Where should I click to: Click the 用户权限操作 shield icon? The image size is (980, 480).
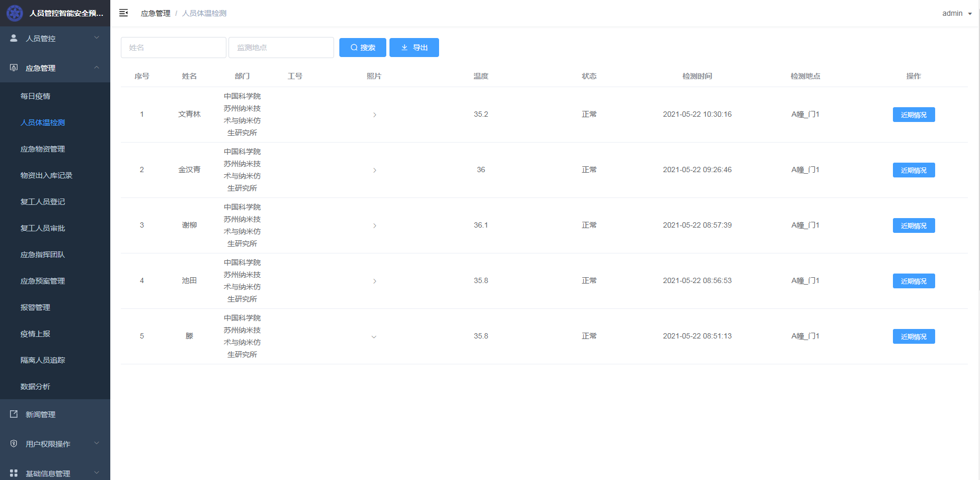point(14,444)
